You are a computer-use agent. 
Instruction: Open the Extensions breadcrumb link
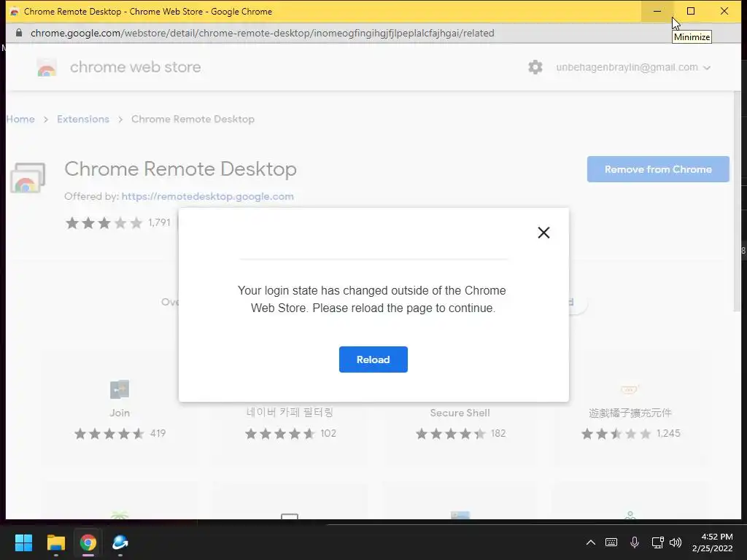83,119
